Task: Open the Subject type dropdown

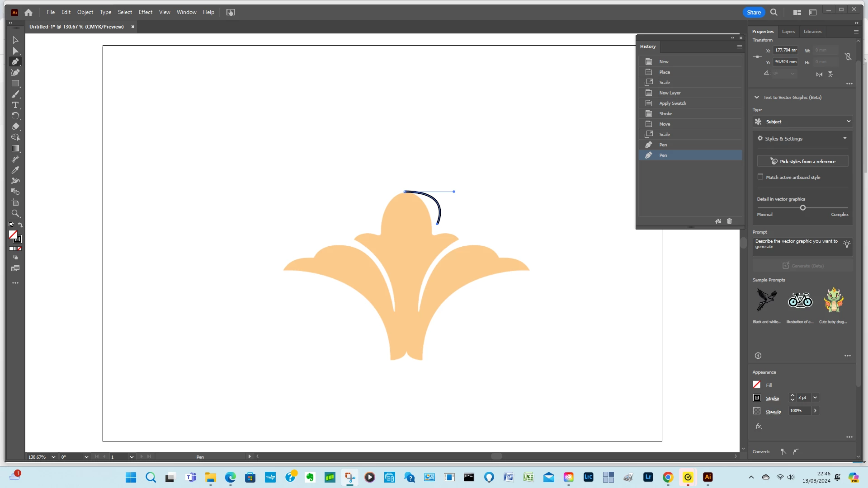Action: click(x=802, y=122)
